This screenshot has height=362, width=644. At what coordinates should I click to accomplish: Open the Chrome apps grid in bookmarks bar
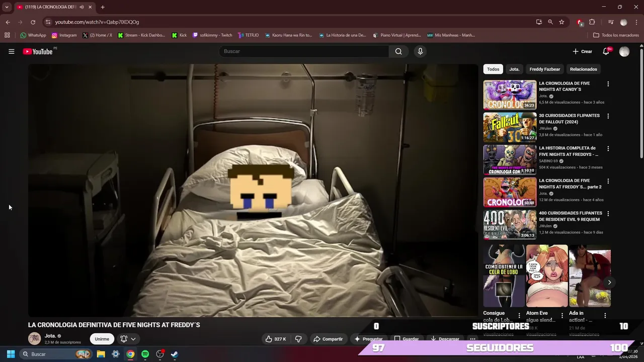pos(7,35)
